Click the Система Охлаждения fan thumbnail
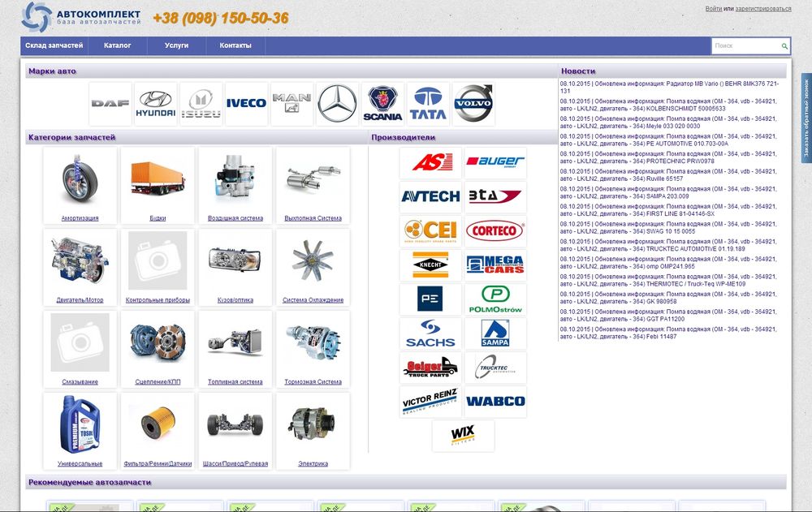Image resolution: width=812 pixels, height=512 pixels. coord(313,261)
